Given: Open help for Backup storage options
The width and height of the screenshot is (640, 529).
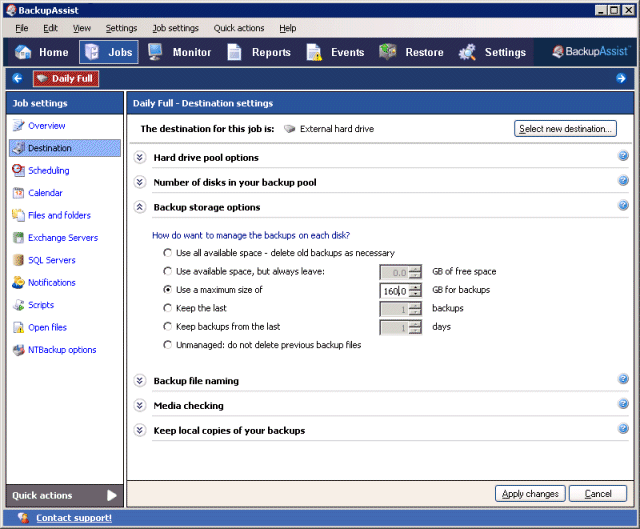Looking at the screenshot, I should [x=623, y=205].
